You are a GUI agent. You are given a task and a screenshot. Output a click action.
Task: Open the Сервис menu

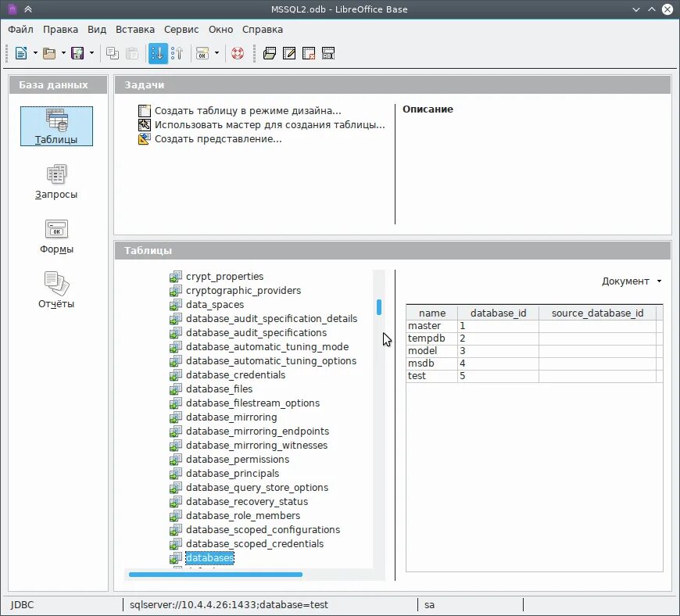click(181, 30)
